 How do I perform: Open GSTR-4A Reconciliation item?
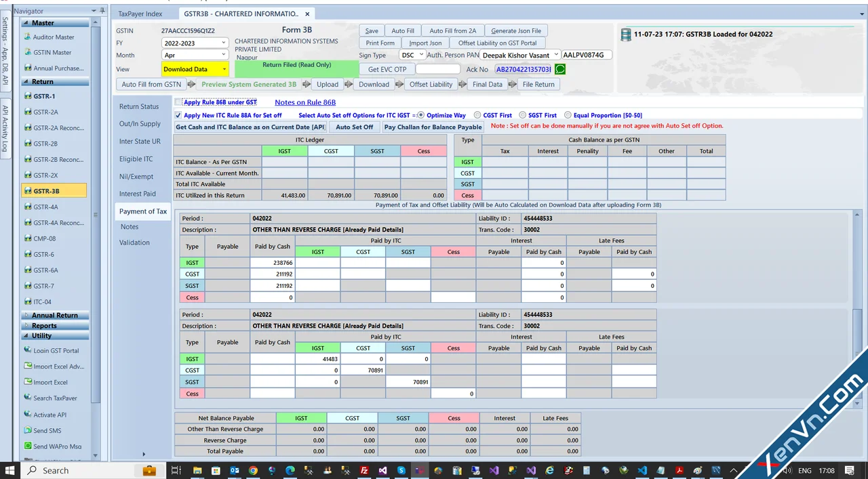point(54,223)
